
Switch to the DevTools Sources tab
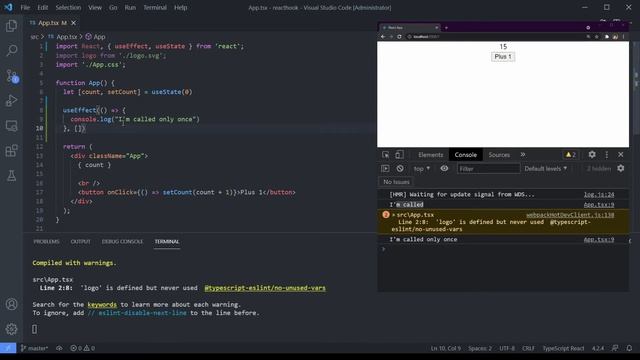tap(499, 155)
